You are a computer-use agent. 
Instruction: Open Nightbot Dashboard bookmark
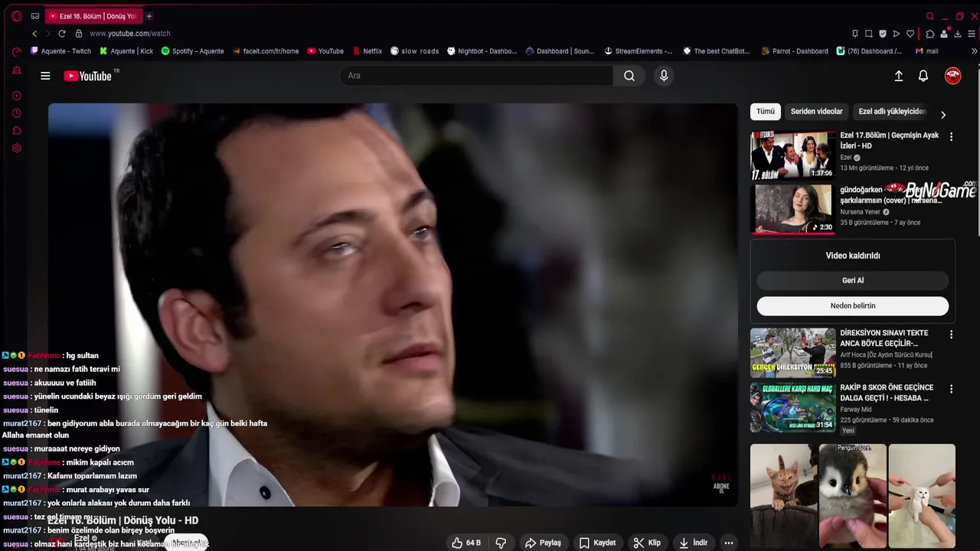point(482,51)
